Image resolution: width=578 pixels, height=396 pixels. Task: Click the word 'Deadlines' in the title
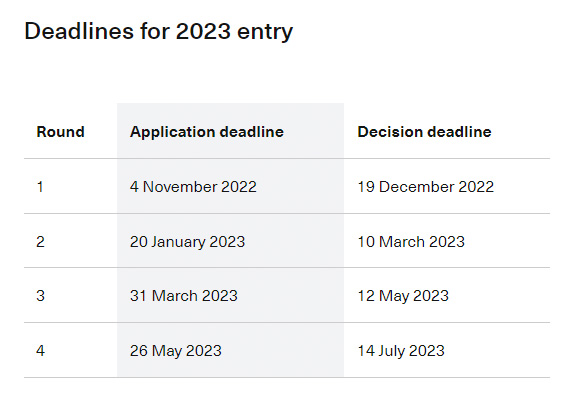[79, 31]
